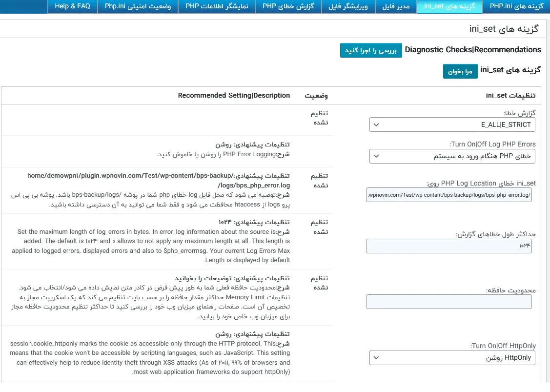Open the گزارش خطا E_ALL|E_STRICT dropdown
The image size is (550, 392).
pyautogui.click(x=452, y=124)
